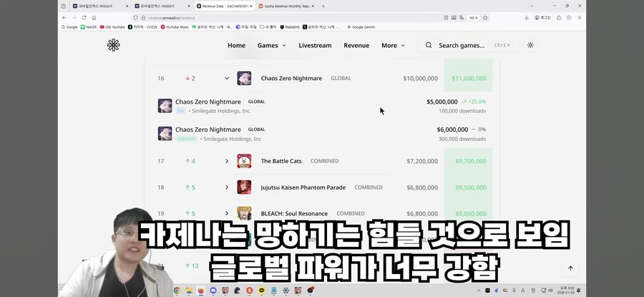Go back with the browser back arrow
Viewport: 644px width, 297px height.
point(64,18)
